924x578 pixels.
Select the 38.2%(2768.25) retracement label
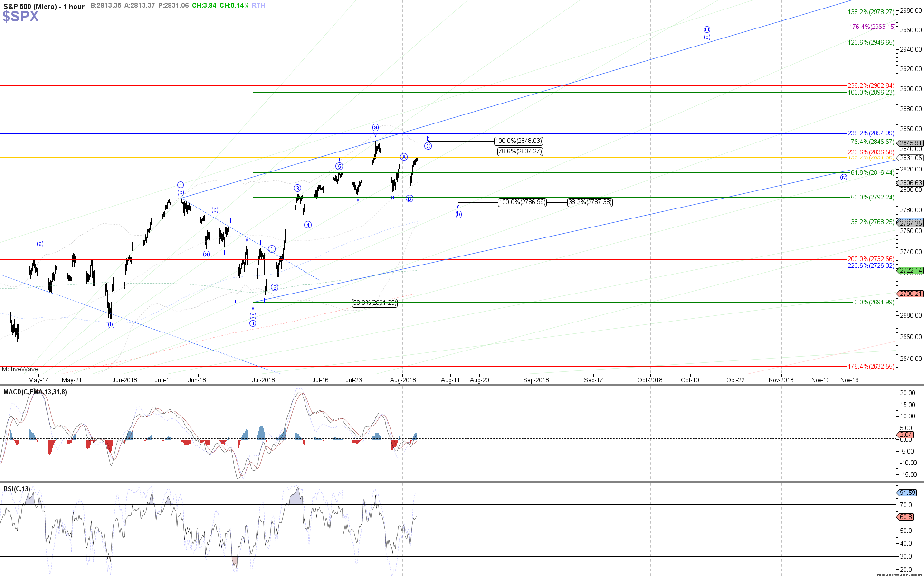click(872, 222)
